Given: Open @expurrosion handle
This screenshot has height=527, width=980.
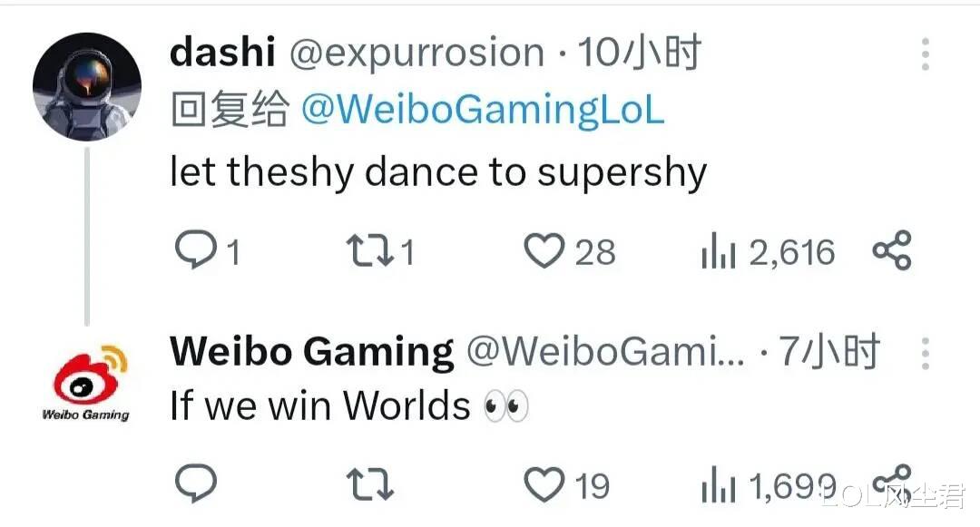Looking at the screenshot, I should 416,54.
